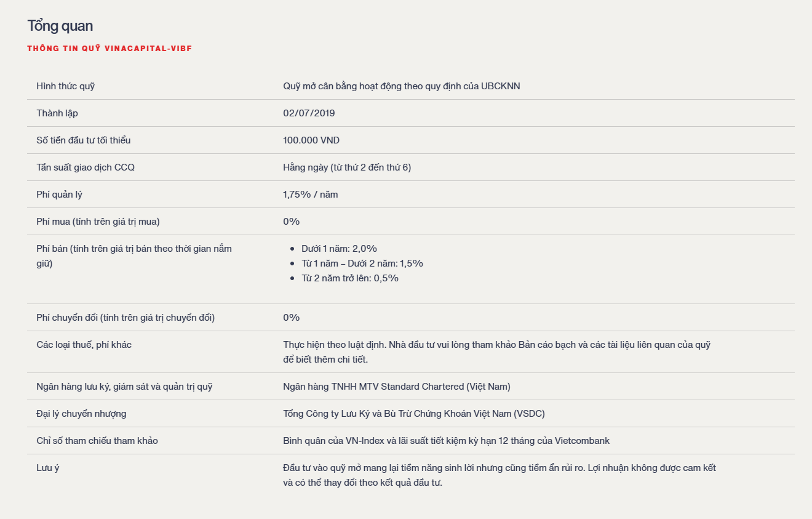Click the "Hình thức quỹ" row label
The width and height of the screenshot is (812, 519).
click(66, 86)
